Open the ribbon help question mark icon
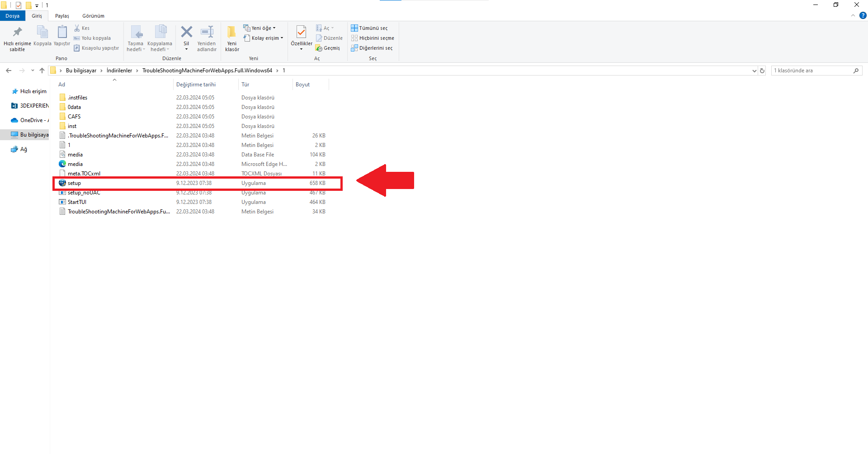The height and width of the screenshot is (454, 868). click(863, 15)
